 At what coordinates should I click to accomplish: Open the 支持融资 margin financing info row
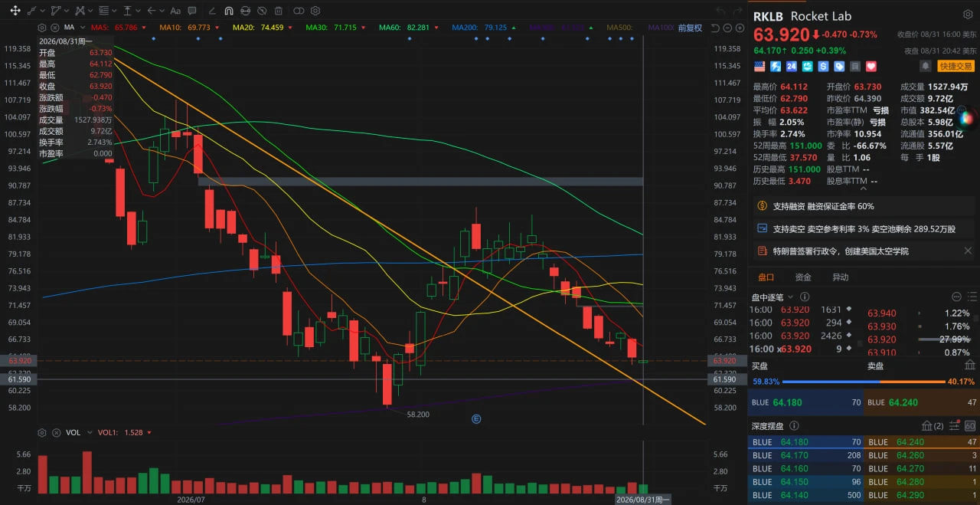[x=864, y=206]
